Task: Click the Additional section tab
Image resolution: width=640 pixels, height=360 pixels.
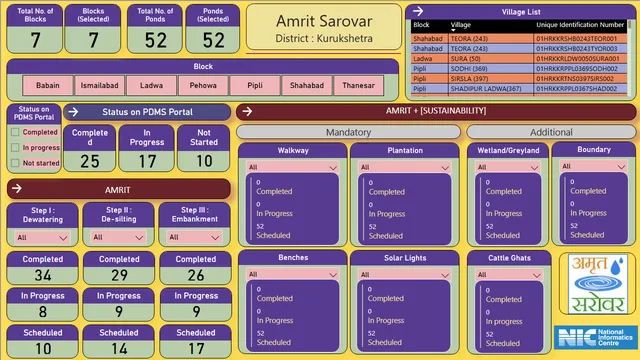Action: [551, 132]
